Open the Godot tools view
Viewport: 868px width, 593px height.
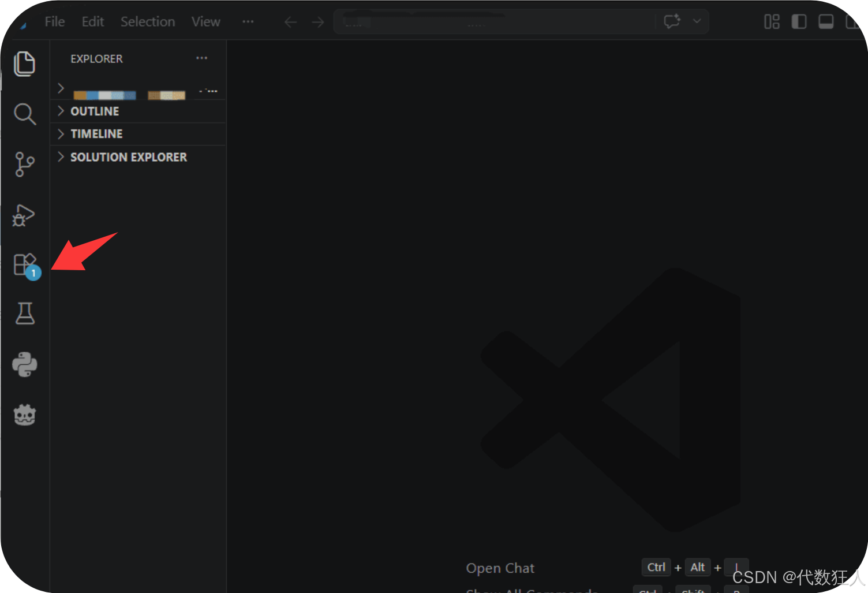(25, 415)
